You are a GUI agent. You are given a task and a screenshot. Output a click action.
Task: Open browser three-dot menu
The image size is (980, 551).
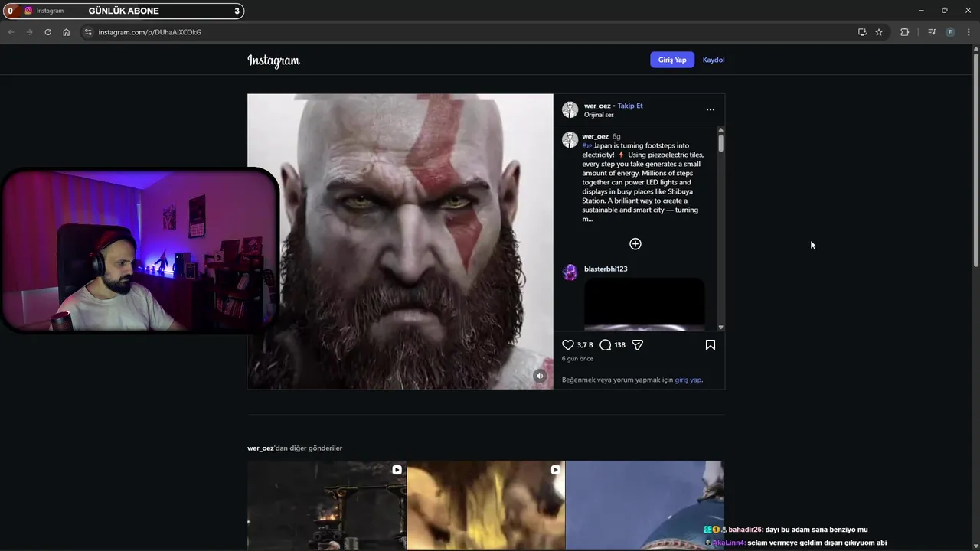point(969,32)
